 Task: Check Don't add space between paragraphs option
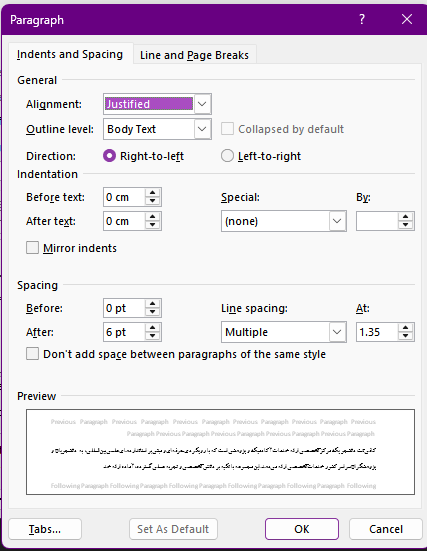pos(32,354)
